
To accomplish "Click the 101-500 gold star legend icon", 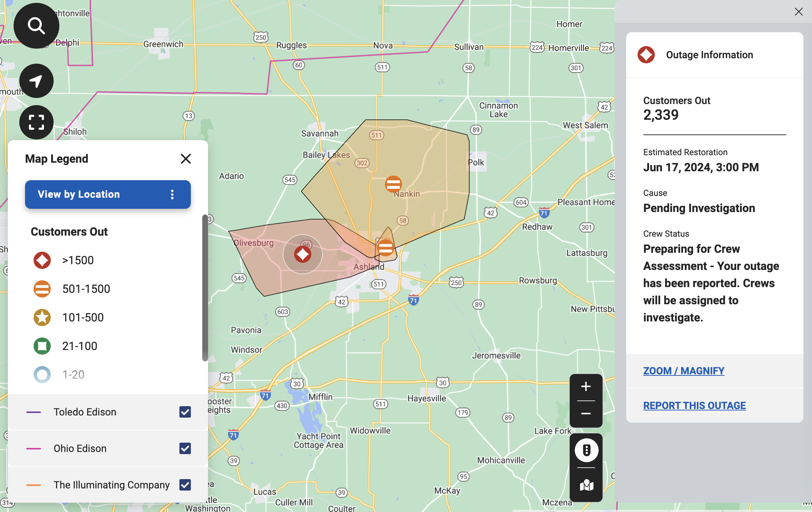I will 42,317.
